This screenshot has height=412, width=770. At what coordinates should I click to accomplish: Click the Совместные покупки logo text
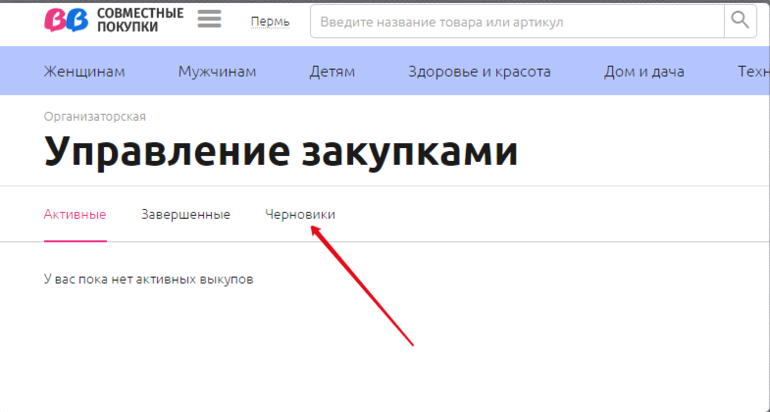(x=140, y=20)
